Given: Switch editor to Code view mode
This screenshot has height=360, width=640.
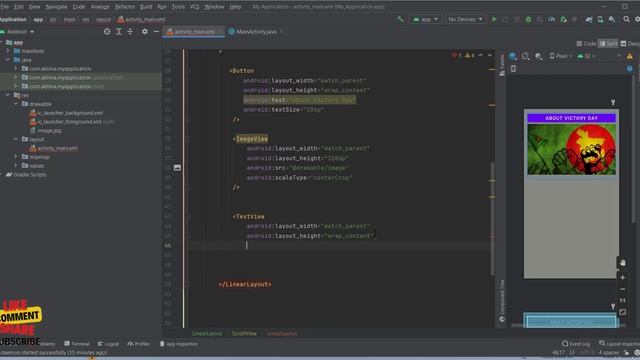Looking at the screenshot, I should click(x=587, y=43).
